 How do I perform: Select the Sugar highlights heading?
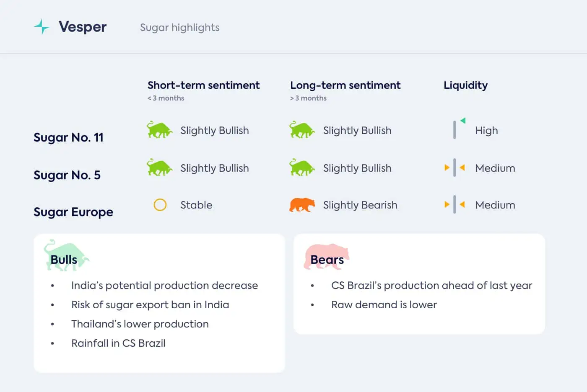(x=180, y=28)
